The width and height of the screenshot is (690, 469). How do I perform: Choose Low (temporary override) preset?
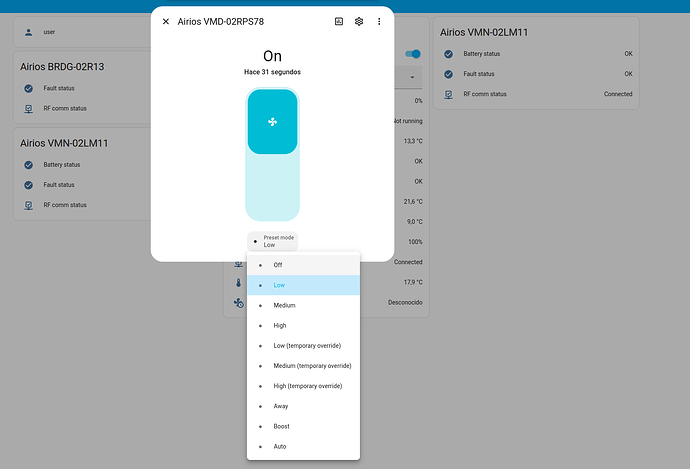click(x=303, y=346)
